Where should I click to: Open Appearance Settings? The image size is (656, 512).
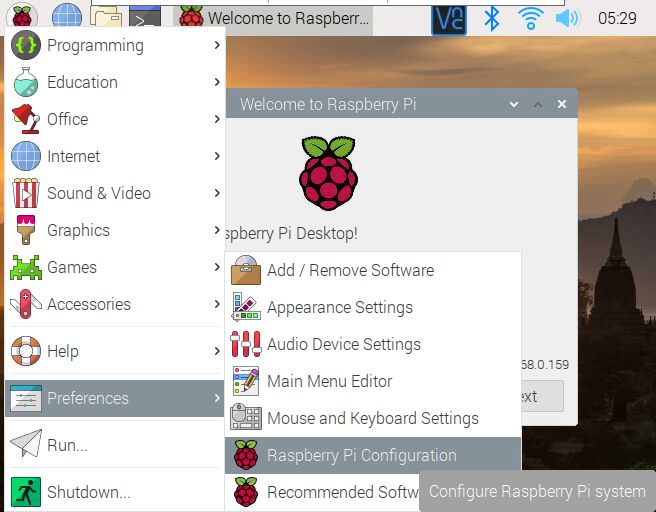pos(373,307)
